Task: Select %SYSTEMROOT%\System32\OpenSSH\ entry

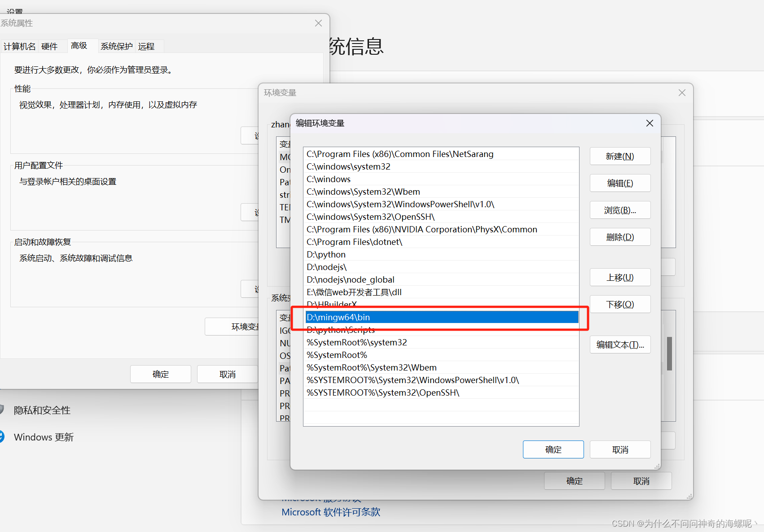Action: point(441,392)
